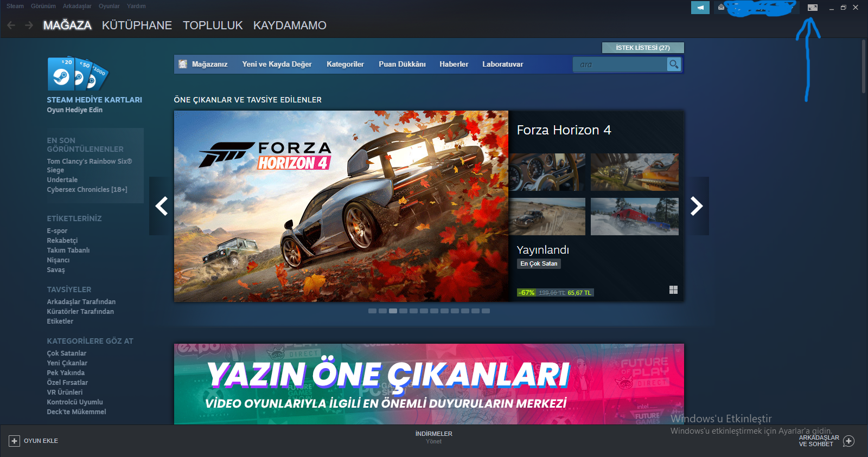Open the envelope inbox icon
This screenshot has width=868, height=457.
click(721, 8)
